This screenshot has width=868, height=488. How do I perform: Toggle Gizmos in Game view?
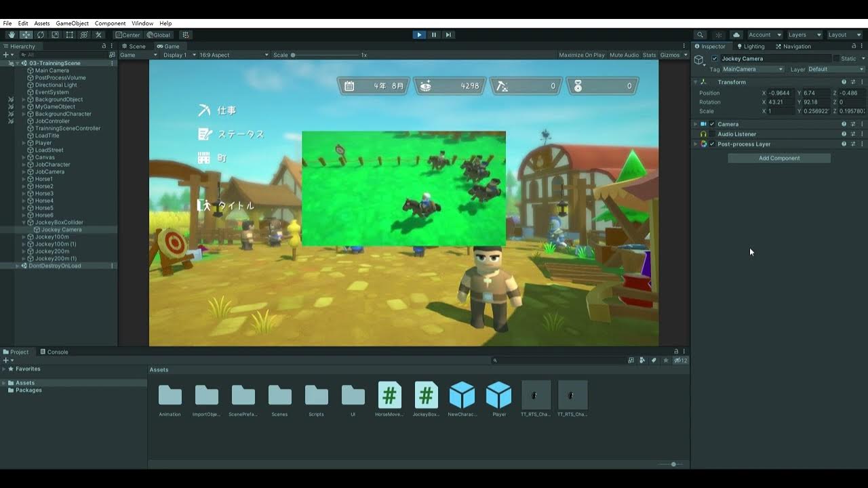[x=669, y=55]
